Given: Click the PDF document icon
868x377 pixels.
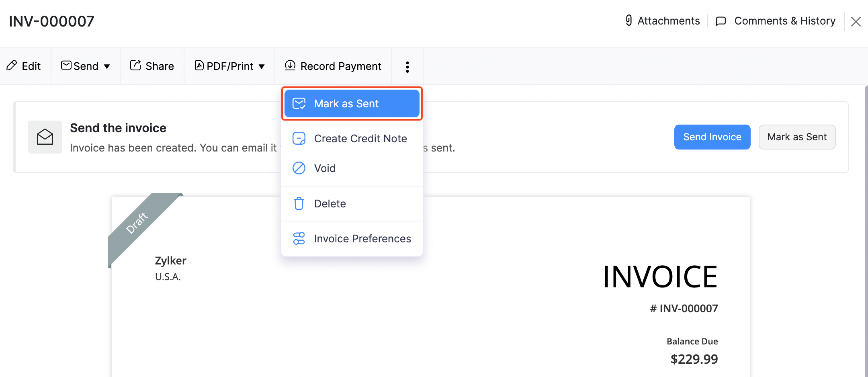Looking at the screenshot, I should click(199, 66).
